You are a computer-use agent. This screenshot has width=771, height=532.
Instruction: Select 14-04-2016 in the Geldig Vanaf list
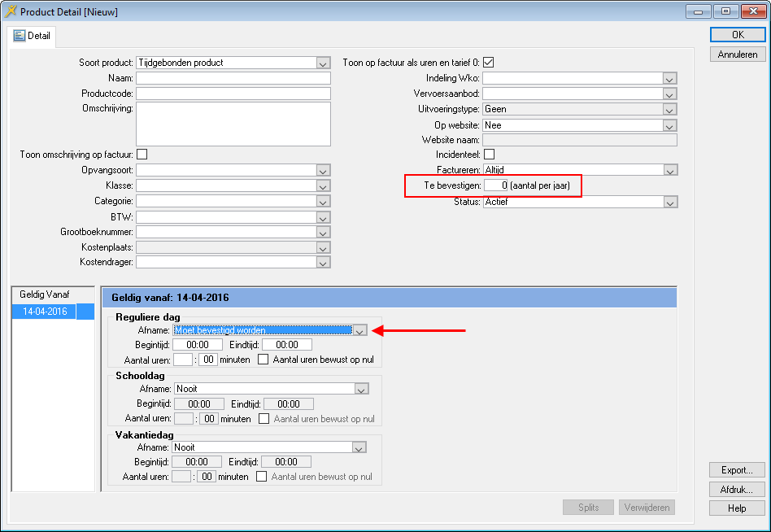[x=45, y=312]
